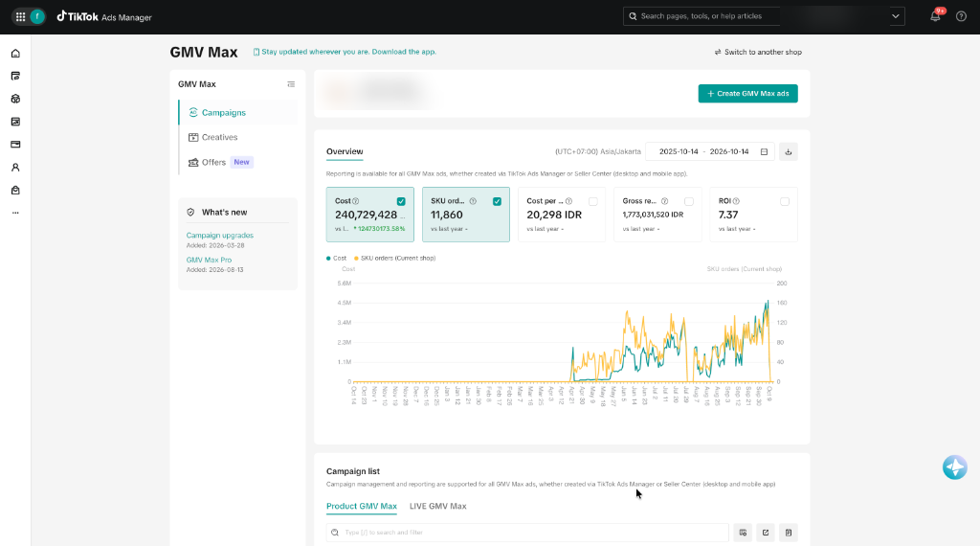Open GMV Max Pro link
The image size is (980, 546).
tap(209, 260)
